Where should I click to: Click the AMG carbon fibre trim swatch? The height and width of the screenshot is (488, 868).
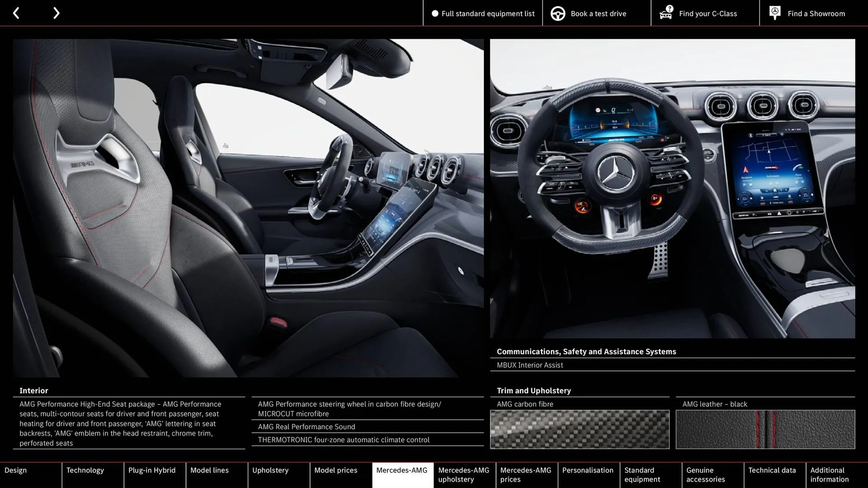click(x=580, y=429)
